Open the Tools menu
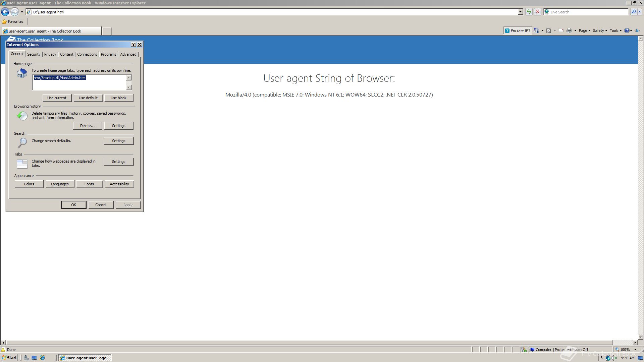The height and width of the screenshot is (362, 644). point(615,31)
